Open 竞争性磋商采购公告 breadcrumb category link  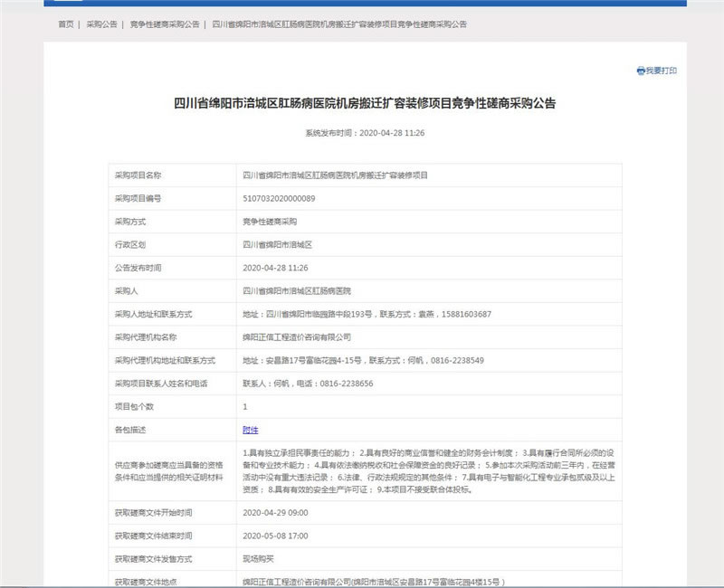tap(165, 24)
